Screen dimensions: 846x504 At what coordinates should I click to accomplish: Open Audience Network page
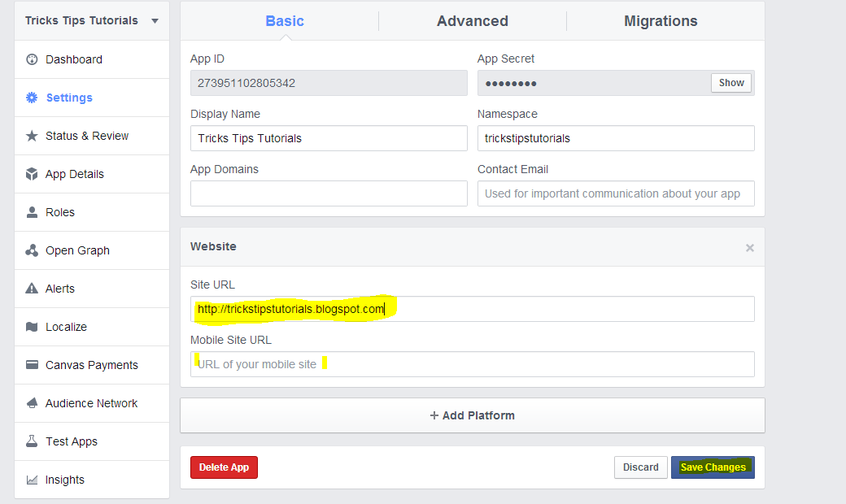(x=92, y=403)
